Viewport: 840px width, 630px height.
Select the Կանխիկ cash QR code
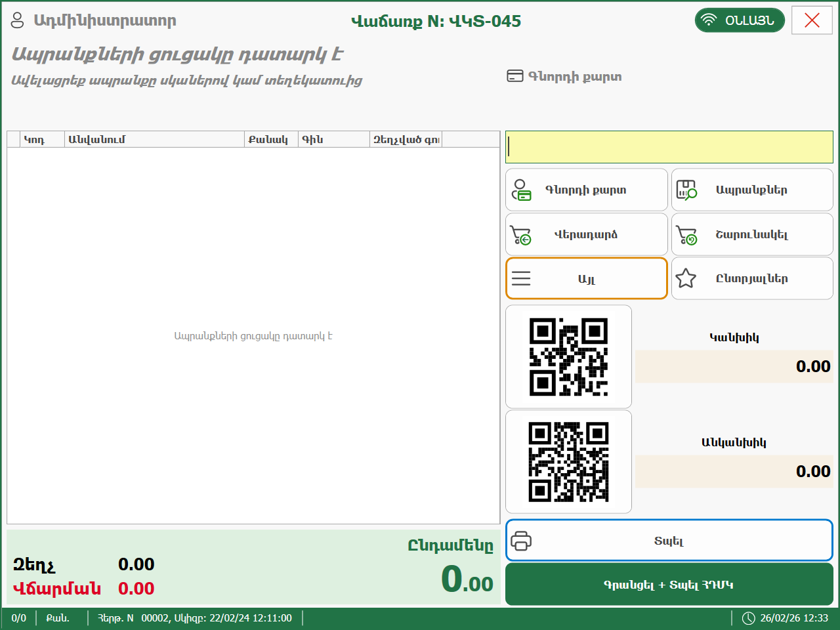(x=568, y=357)
